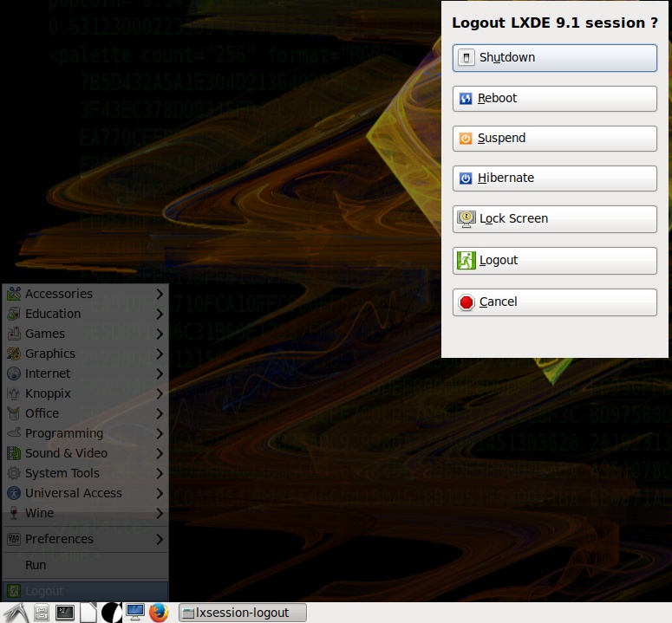Expand the Sound & Video submenu arrow
This screenshot has width=672, height=623.
coord(160,453)
